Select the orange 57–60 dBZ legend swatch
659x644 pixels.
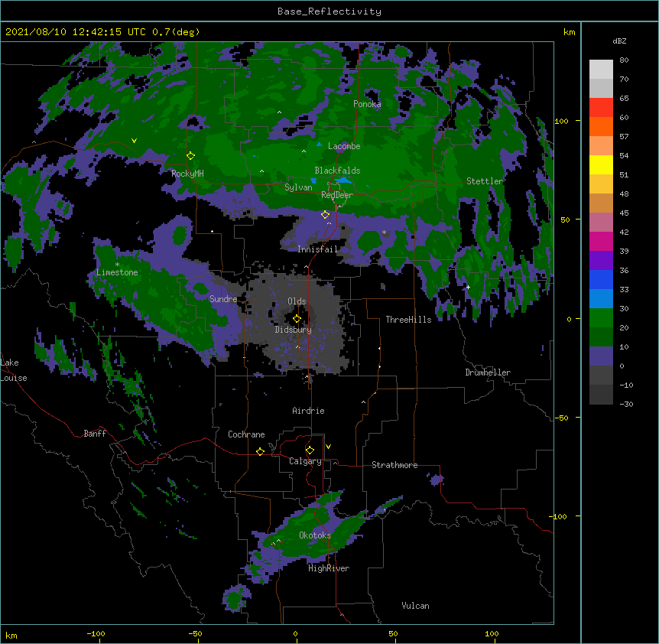[x=601, y=126]
